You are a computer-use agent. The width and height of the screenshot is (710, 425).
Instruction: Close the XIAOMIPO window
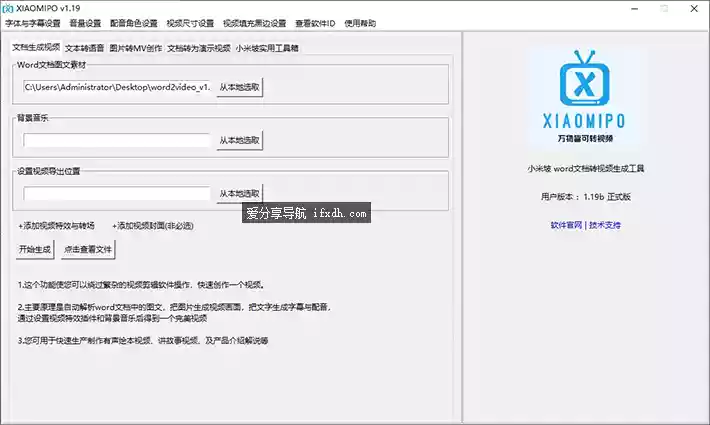coord(694,9)
